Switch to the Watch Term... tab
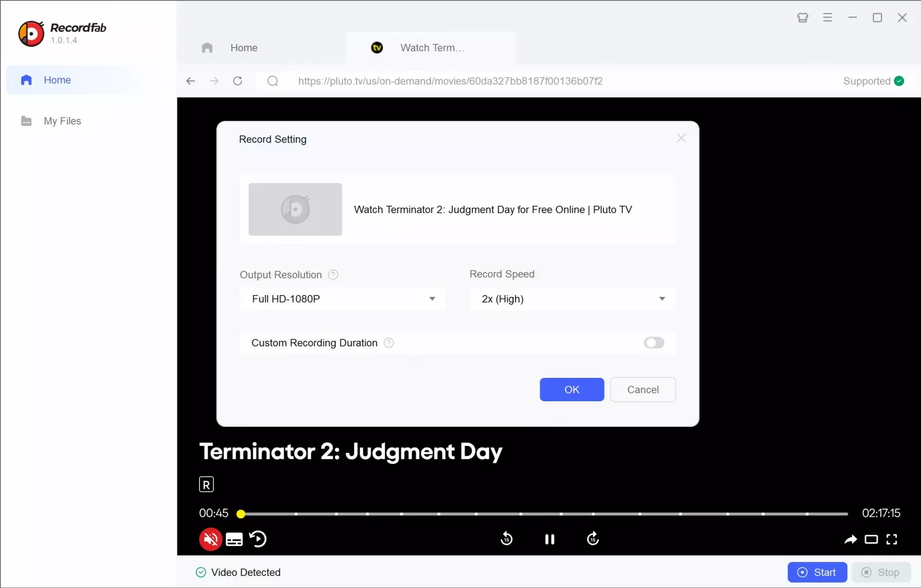Screen dimensions: 921x588 (431, 48)
